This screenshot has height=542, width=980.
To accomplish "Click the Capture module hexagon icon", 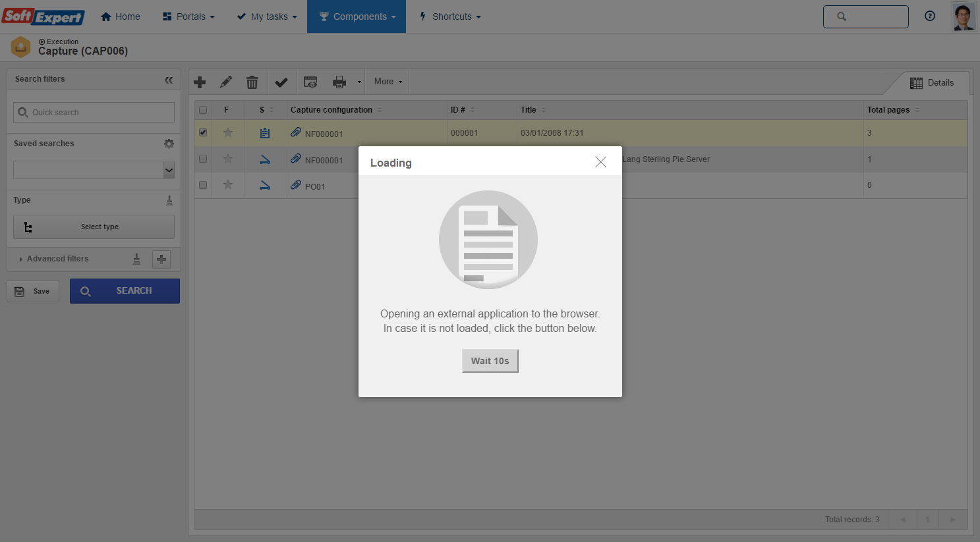I will tap(21, 47).
